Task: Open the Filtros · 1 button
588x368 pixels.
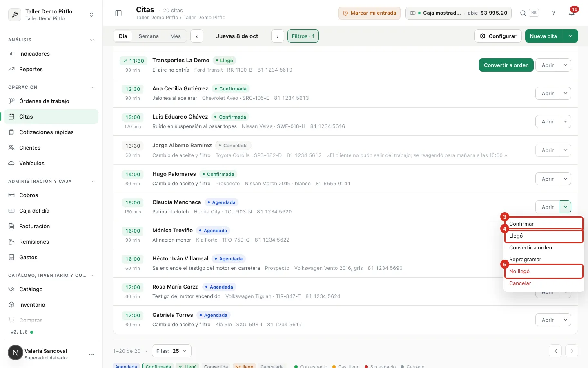Action: (x=303, y=36)
